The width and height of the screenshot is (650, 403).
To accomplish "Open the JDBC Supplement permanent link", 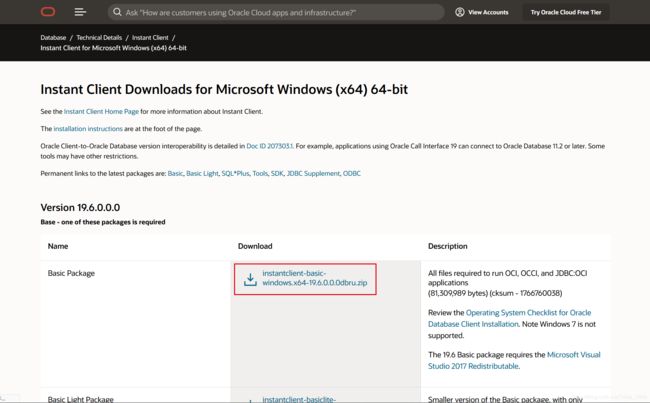I will coord(313,173).
